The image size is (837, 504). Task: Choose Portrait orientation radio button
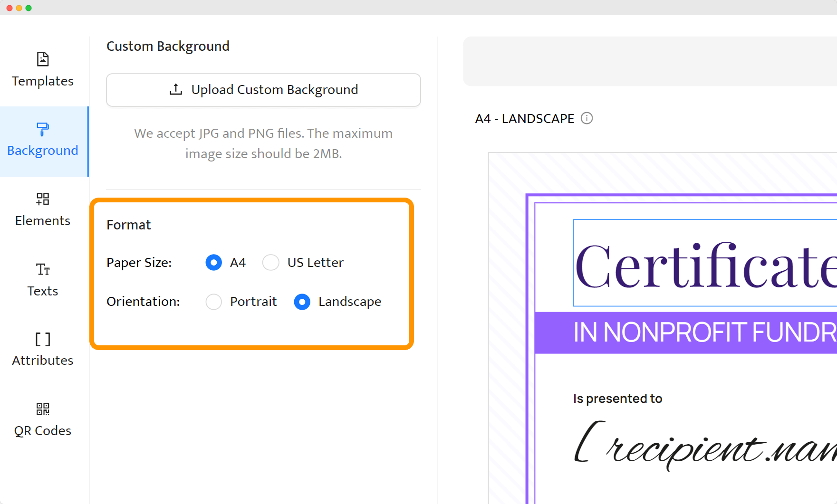[214, 302]
